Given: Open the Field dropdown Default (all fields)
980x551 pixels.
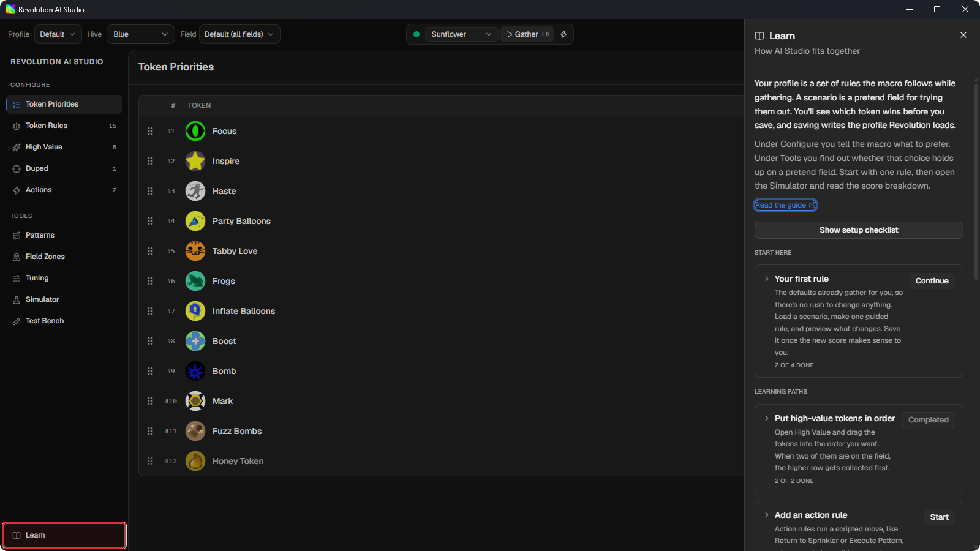Looking at the screenshot, I should (x=239, y=34).
